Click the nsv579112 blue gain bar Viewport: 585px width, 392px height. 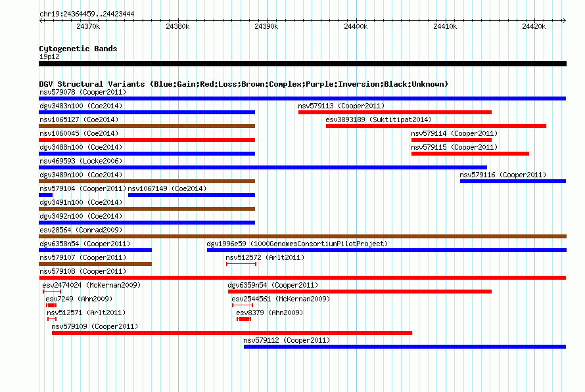click(x=405, y=347)
